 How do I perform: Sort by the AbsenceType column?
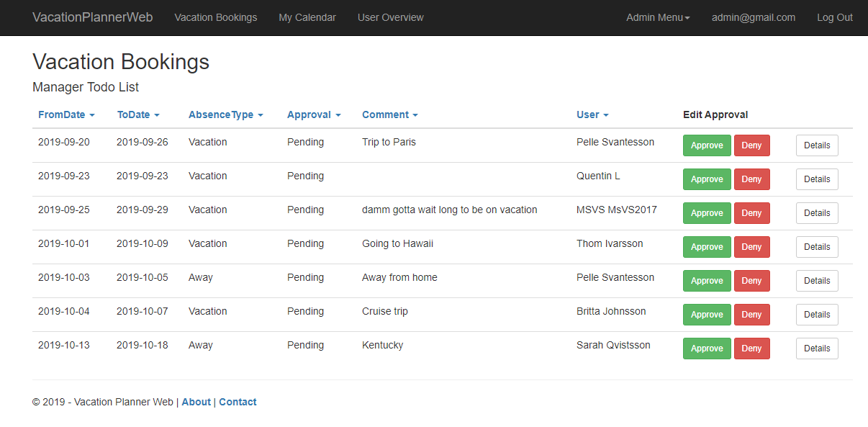click(x=225, y=114)
